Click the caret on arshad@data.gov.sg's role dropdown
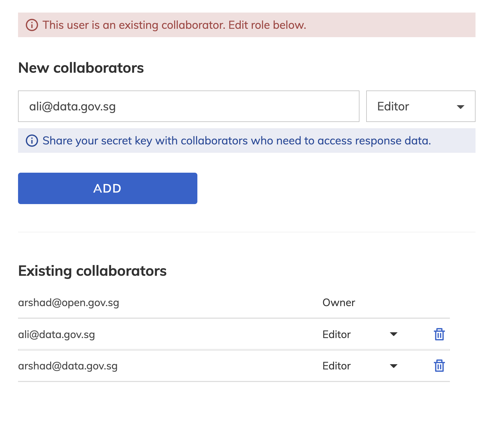This screenshot has height=427, width=504. click(x=393, y=366)
